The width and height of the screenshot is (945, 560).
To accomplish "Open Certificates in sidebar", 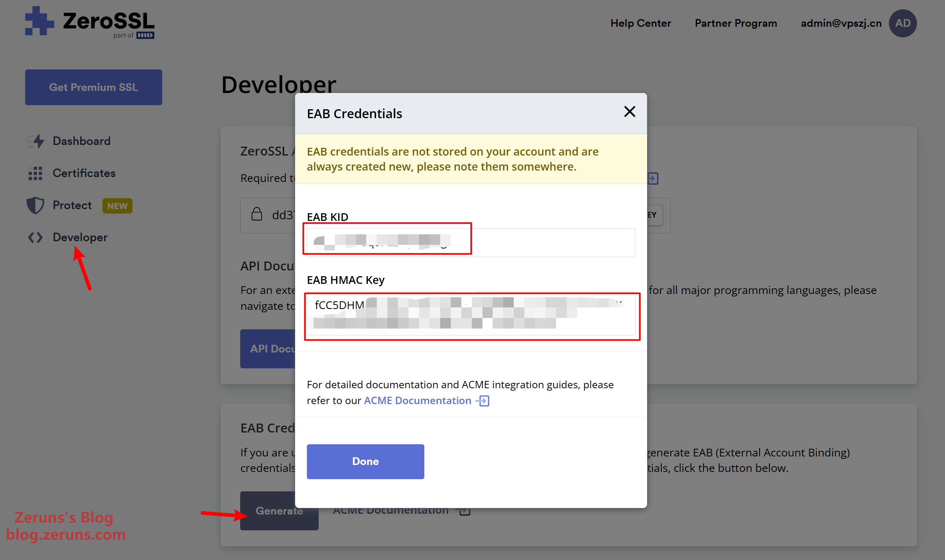I will point(84,173).
